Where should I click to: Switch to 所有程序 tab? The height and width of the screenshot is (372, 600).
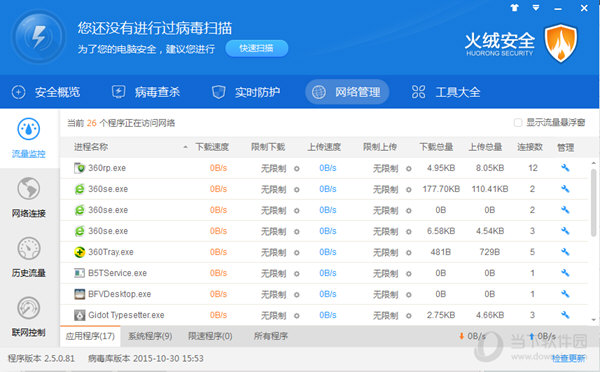271,336
